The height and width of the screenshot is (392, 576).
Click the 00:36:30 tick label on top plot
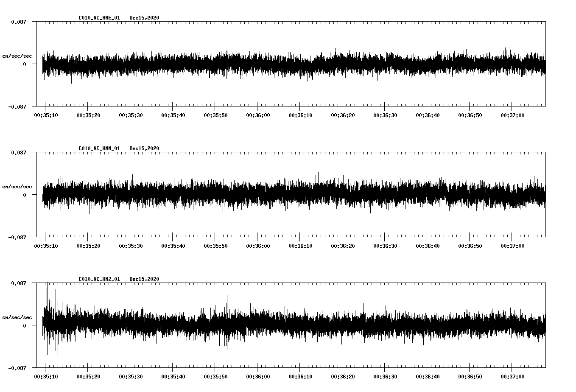pyautogui.click(x=385, y=114)
